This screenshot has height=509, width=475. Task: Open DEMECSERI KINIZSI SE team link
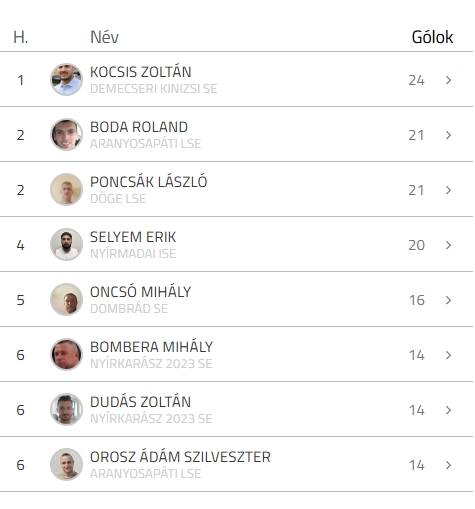tap(154, 89)
